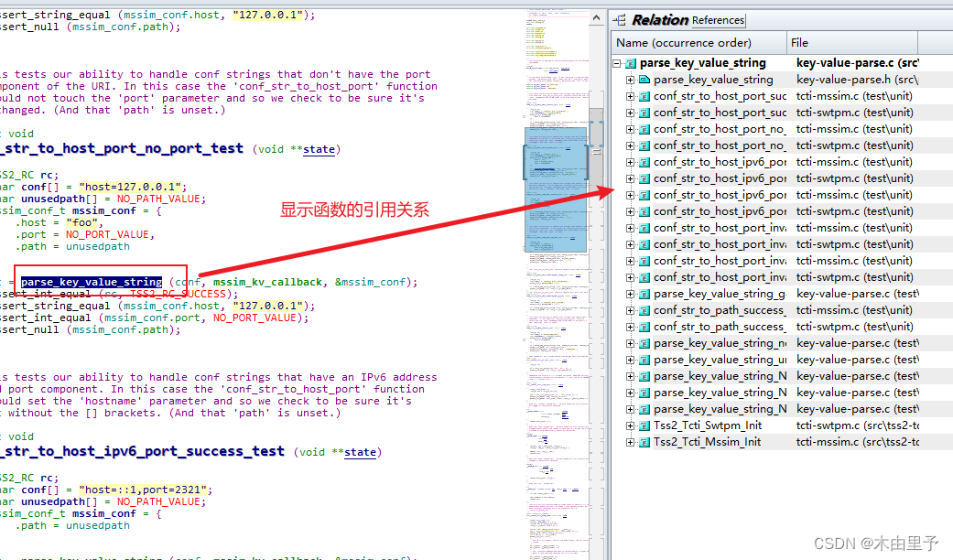This screenshot has width=953, height=560.
Task: Click the function icon beside parse_key_value_string_g
Action: point(644,293)
